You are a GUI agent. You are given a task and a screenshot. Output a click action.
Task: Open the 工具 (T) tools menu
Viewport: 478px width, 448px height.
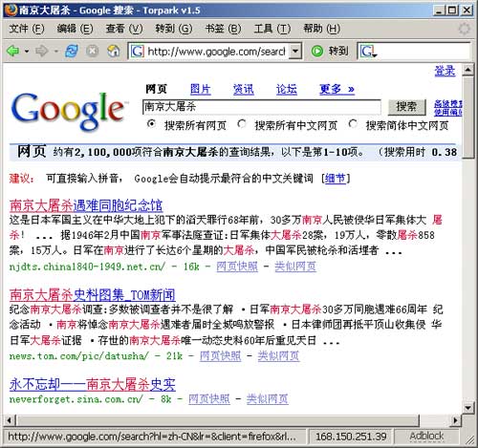[x=272, y=29]
